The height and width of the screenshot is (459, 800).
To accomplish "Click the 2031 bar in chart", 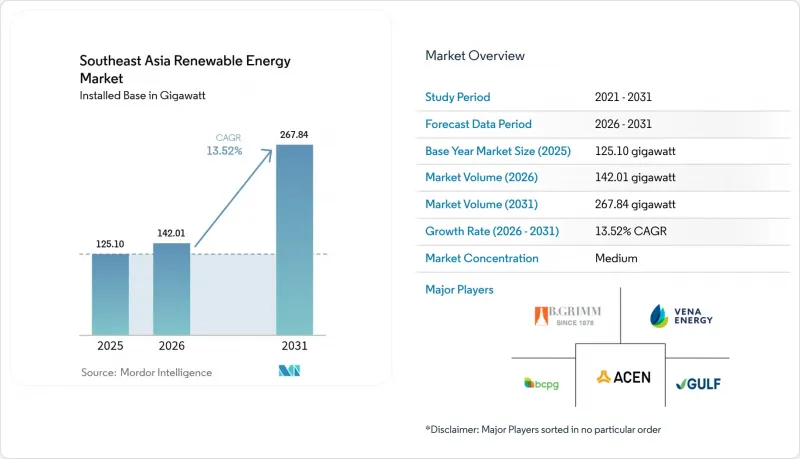I will pyautogui.click(x=294, y=240).
